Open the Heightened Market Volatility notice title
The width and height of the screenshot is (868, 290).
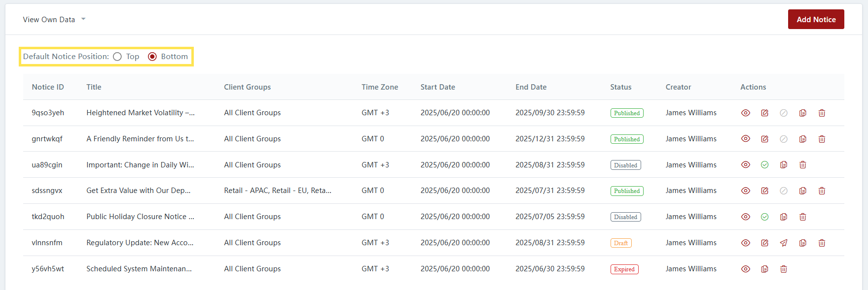pyautogui.click(x=141, y=113)
